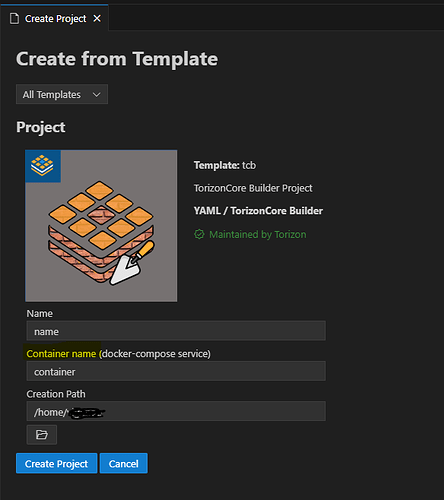Click the Torizon badge icon on template image
Image resolution: width=444 pixels, height=500 pixels.
[x=43, y=166]
